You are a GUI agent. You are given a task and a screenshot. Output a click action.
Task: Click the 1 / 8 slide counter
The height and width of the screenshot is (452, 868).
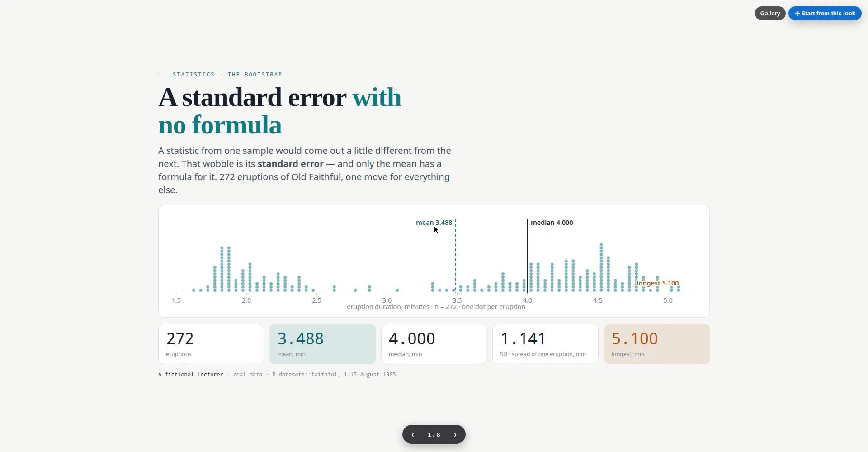coord(434,434)
